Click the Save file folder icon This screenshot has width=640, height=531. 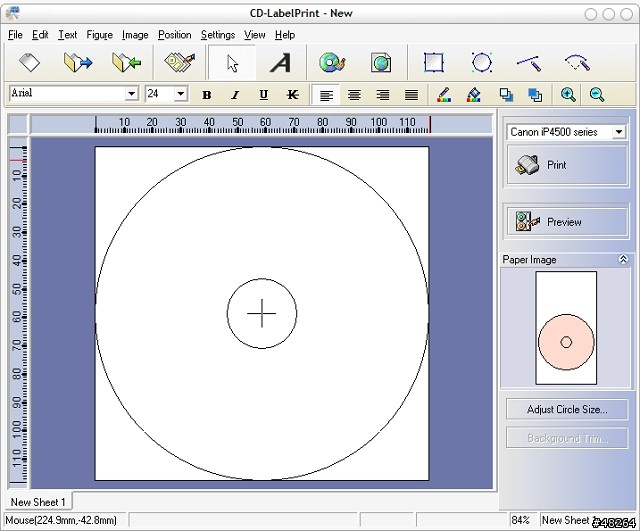[126, 63]
